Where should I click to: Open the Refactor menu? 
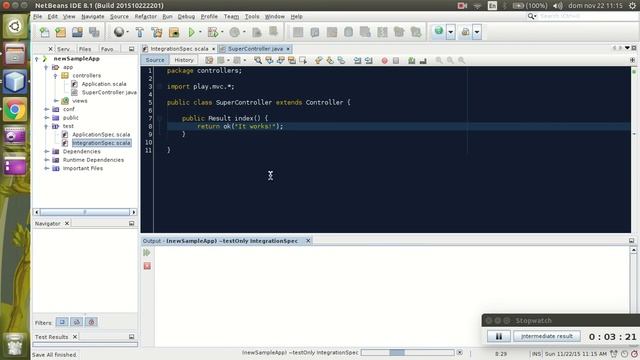(x=146, y=16)
